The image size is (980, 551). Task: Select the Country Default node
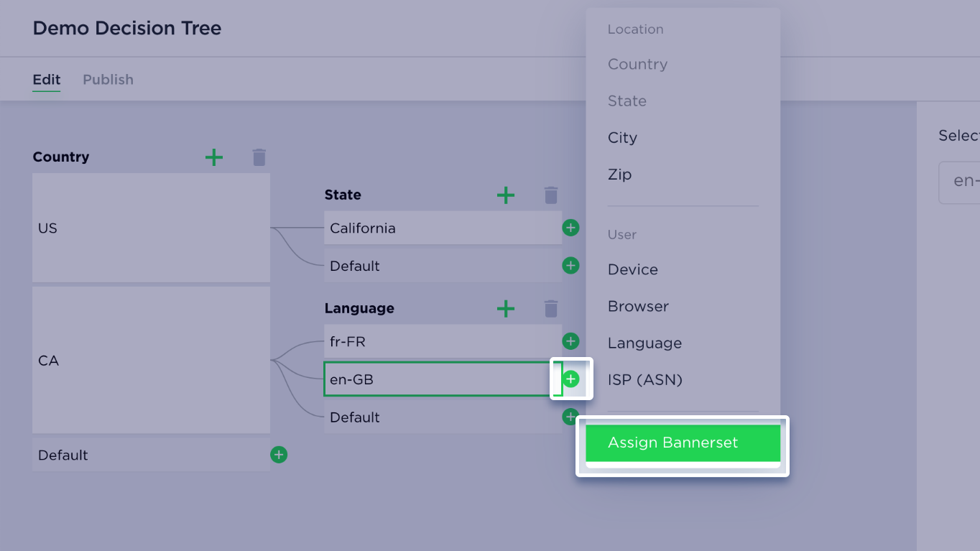(151, 455)
